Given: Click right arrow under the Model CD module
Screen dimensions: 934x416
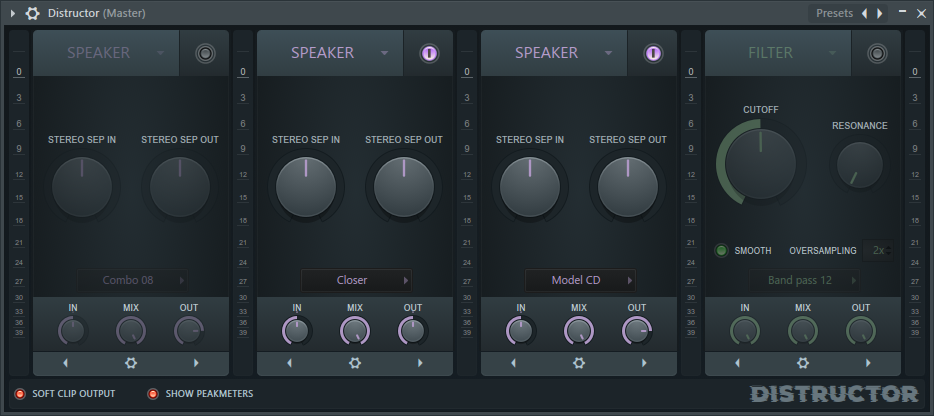Looking at the screenshot, I should point(644,363).
